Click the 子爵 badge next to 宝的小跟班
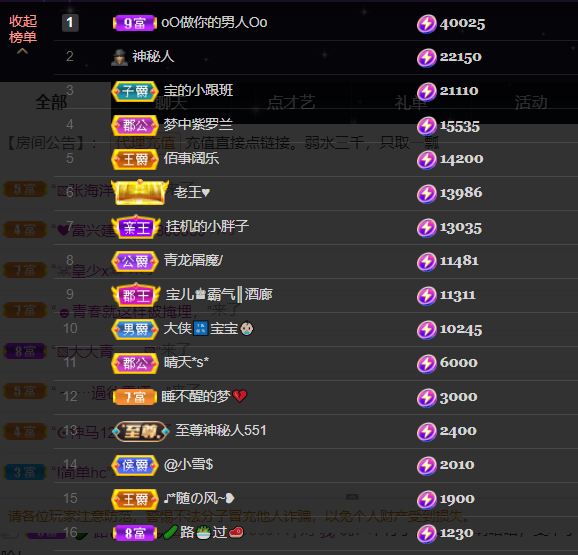The image size is (578, 555). pyautogui.click(x=135, y=91)
